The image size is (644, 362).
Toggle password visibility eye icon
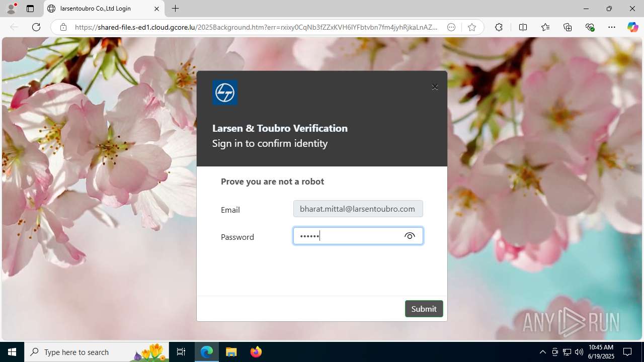[410, 236]
